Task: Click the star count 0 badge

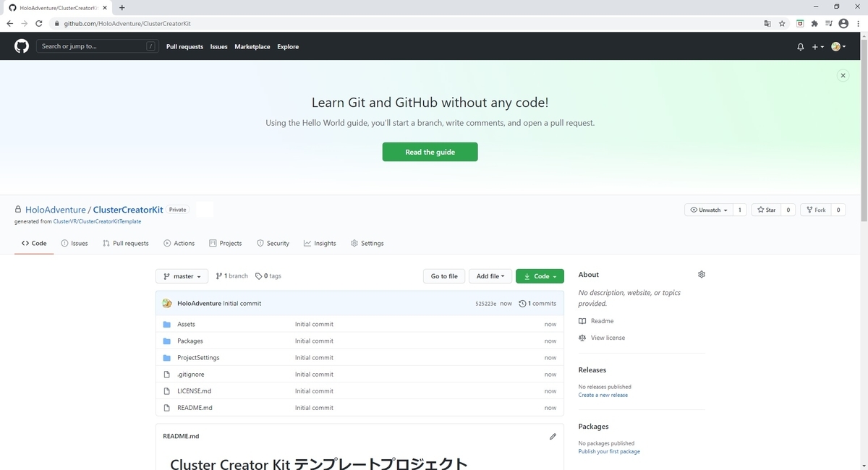Action: [788, 210]
